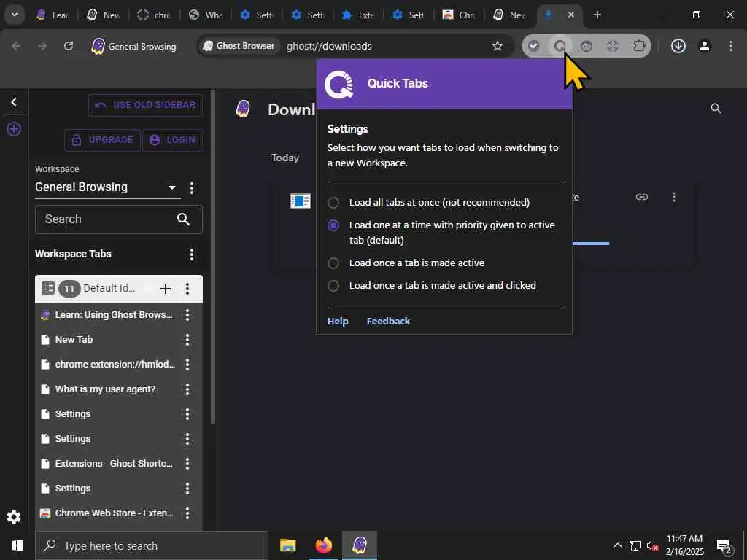This screenshot has height=560, width=747.
Task: Select Load all tabs at once option
Action: (333, 203)
